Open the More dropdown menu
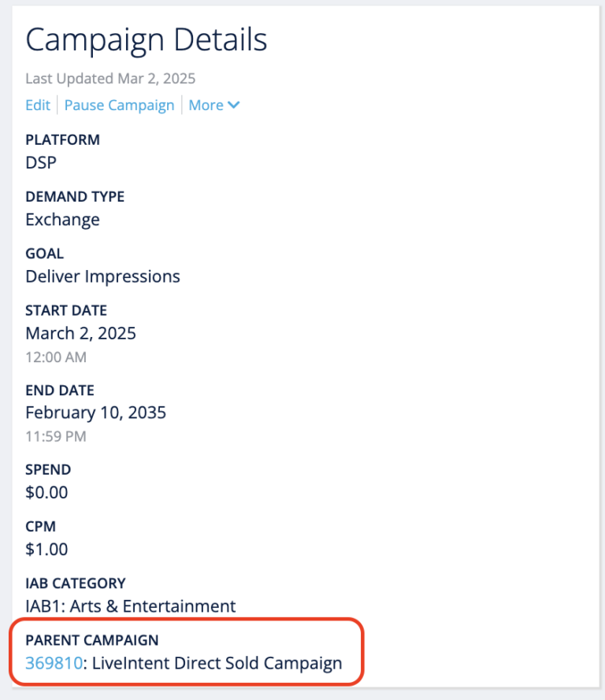 pyautogui.click(x=208, y=105)
